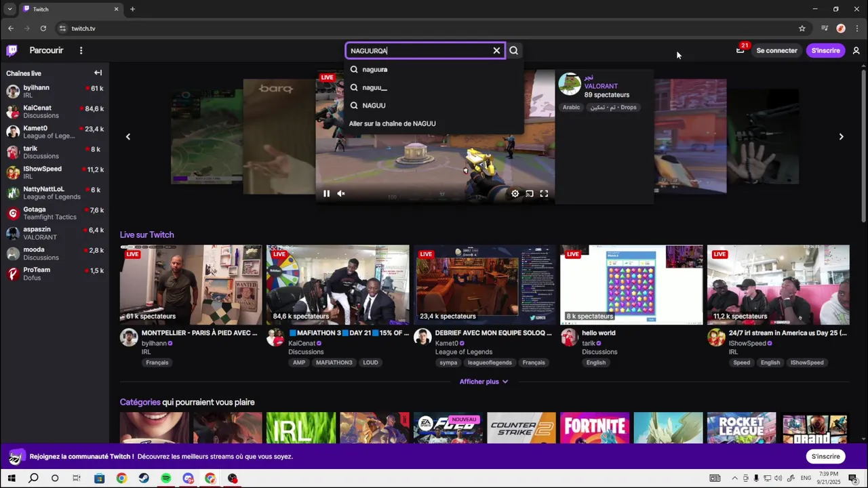
Task: Click the VALORANT category link on featured card
Action: tap(601, 86)
